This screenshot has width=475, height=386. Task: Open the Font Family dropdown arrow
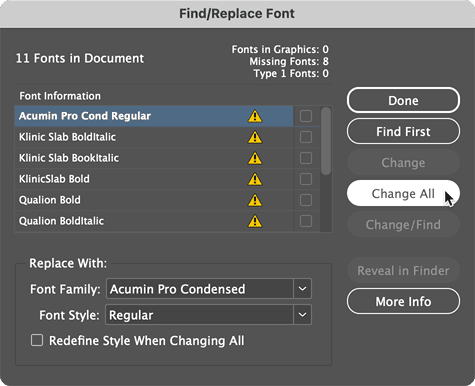pyautogui.click(x=302, y=289)
